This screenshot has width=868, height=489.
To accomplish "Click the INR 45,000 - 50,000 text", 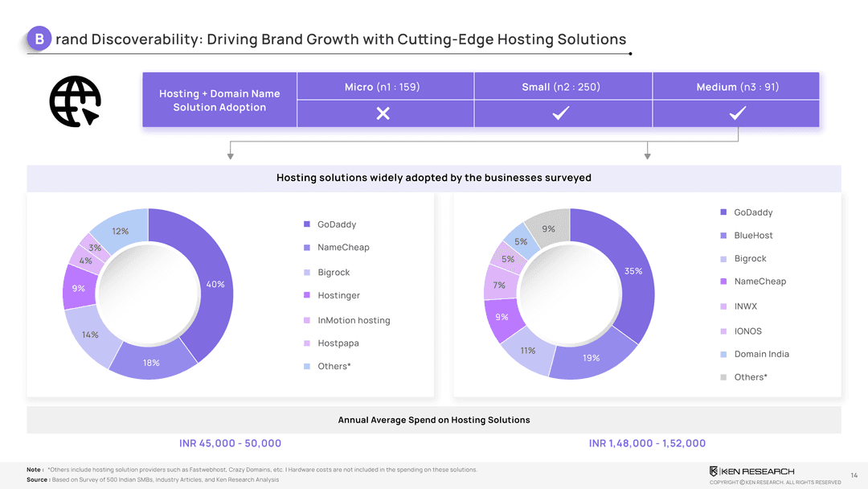I will tap(231, 443).
